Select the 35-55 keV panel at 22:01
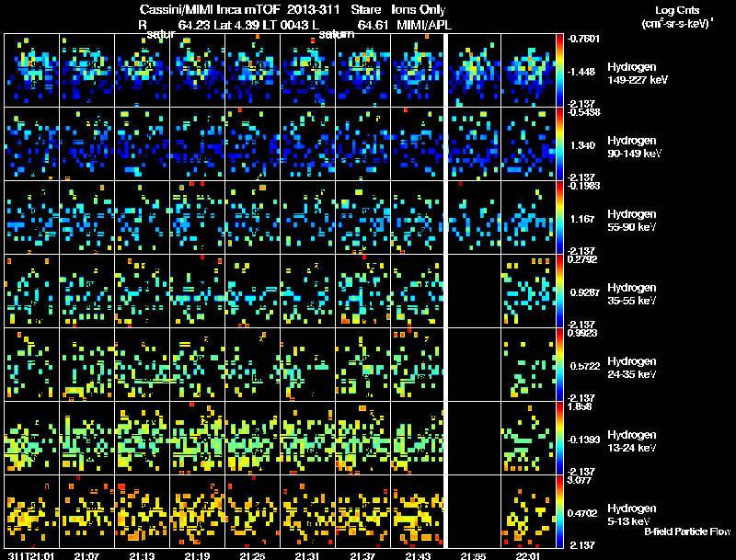Screen dimensions: 736x560 click(x=528, y=291)
